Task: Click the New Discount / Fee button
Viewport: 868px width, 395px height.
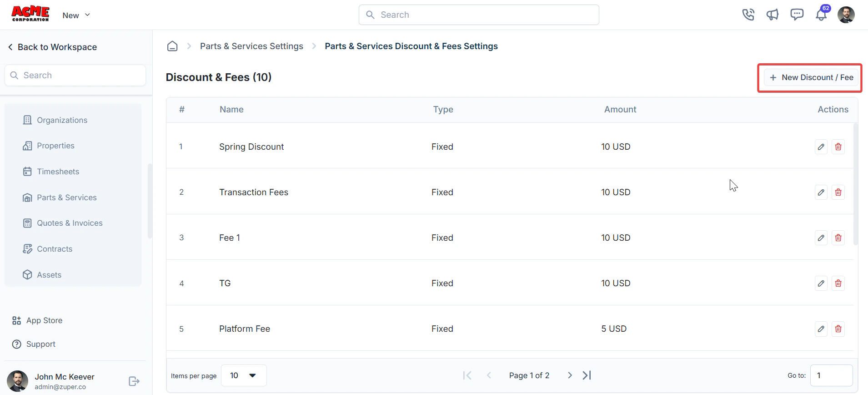Action: tap(811, 77)
